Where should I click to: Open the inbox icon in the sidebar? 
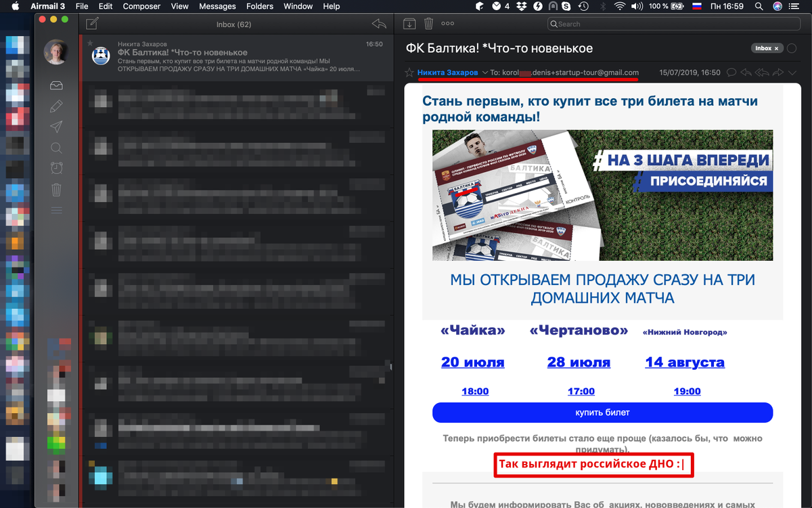57,86
